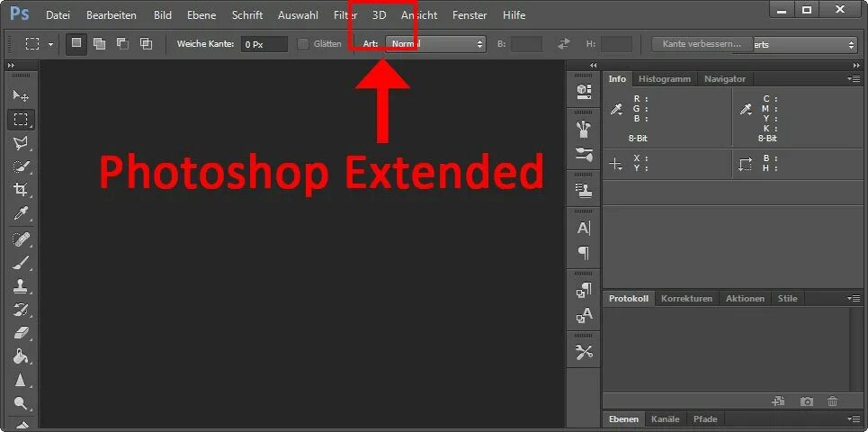Select the Sharpen triangle tool
The image size is (868, 432).
[x=21, y=380]
